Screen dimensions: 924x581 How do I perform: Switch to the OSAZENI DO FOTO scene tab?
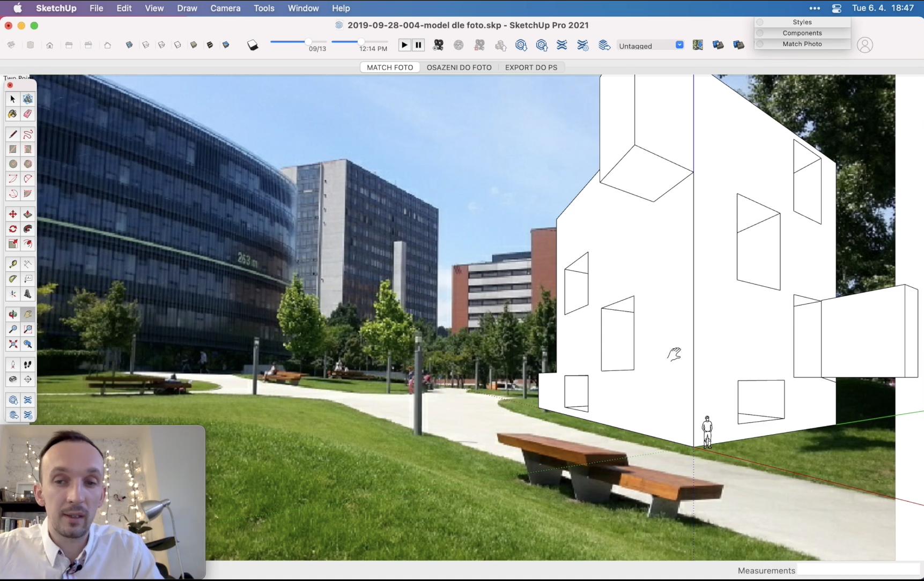(459, 68)
